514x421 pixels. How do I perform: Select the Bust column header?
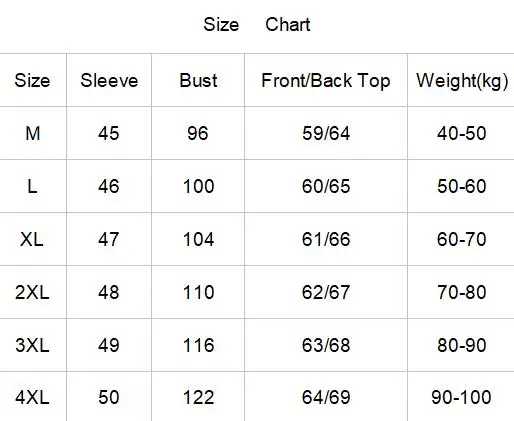tap(198, 80)
